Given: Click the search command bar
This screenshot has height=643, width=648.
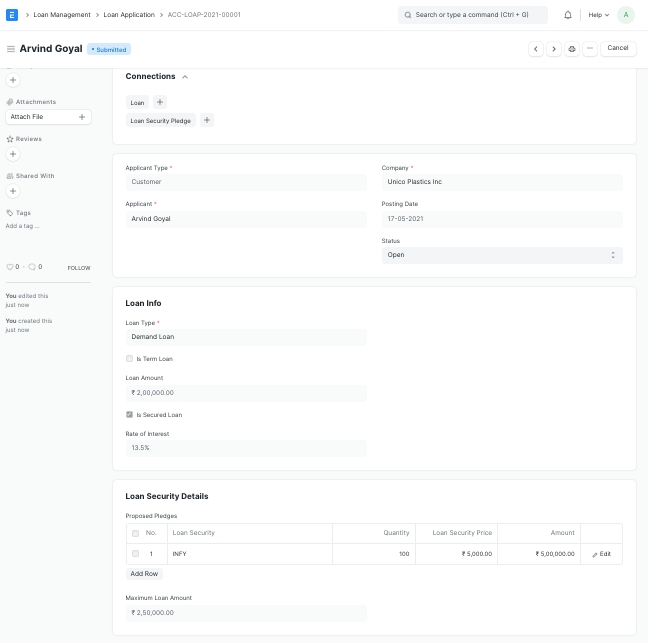Looking at the screenshot, I should click(x=473, y=15).
